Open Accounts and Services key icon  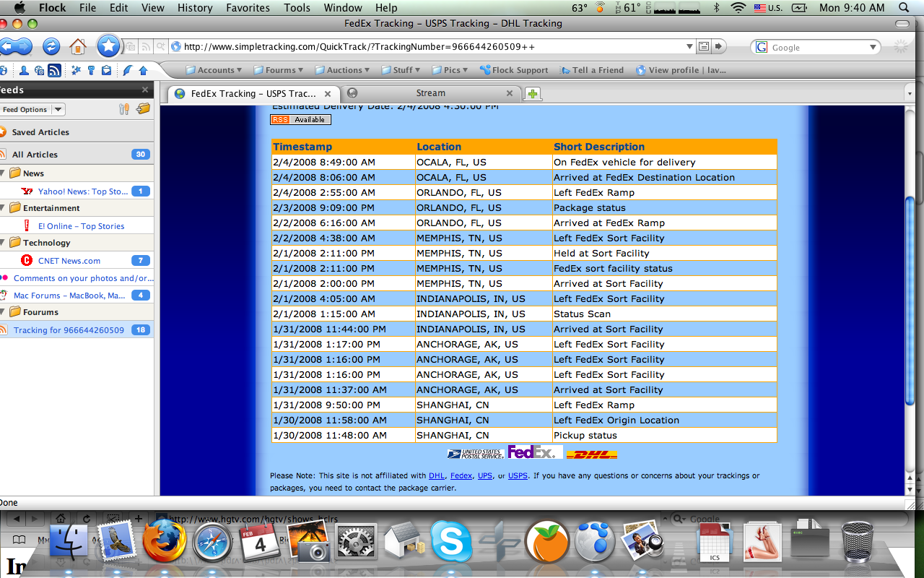pyautogui.click(x=91, y=70)
